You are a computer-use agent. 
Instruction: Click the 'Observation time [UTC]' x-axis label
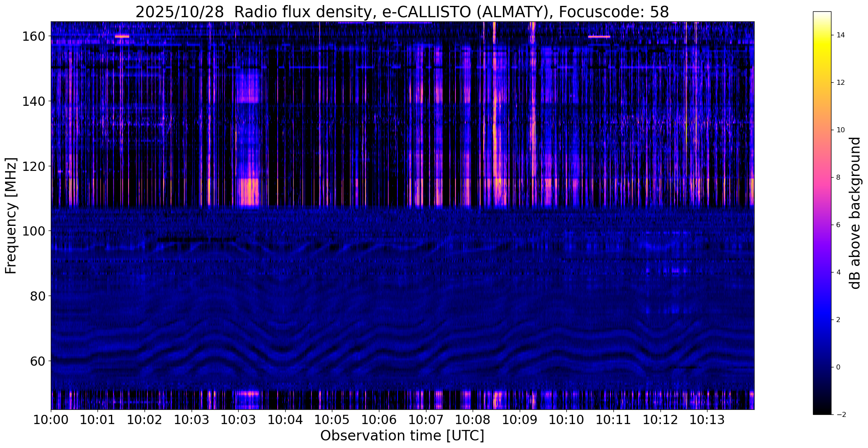coord(402,436)
